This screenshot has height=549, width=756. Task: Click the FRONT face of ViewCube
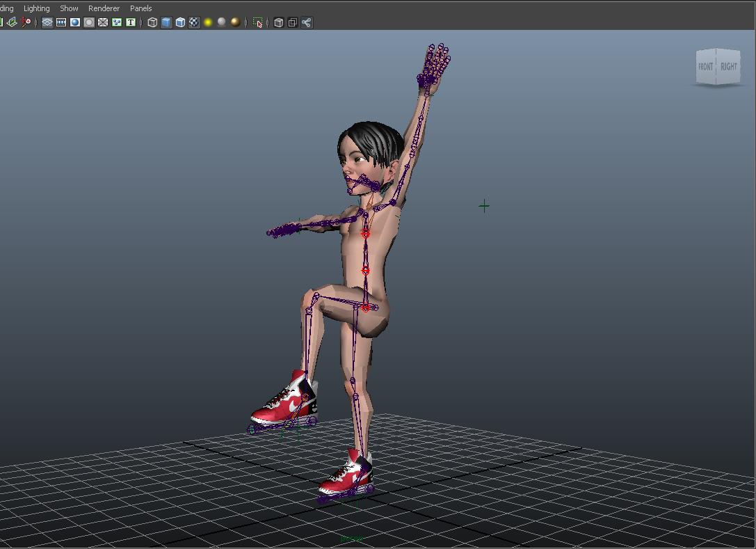[706, 67]
